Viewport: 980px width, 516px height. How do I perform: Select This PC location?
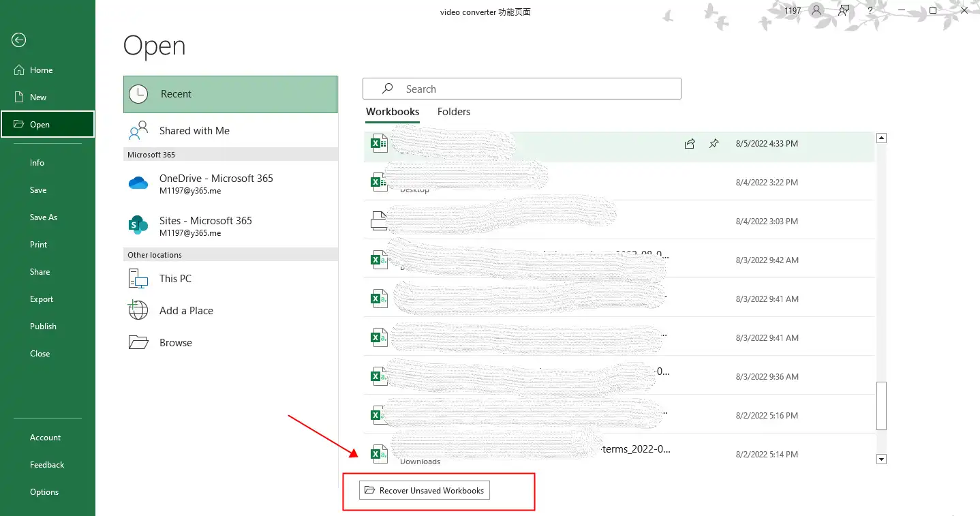(x=230, y=279)
